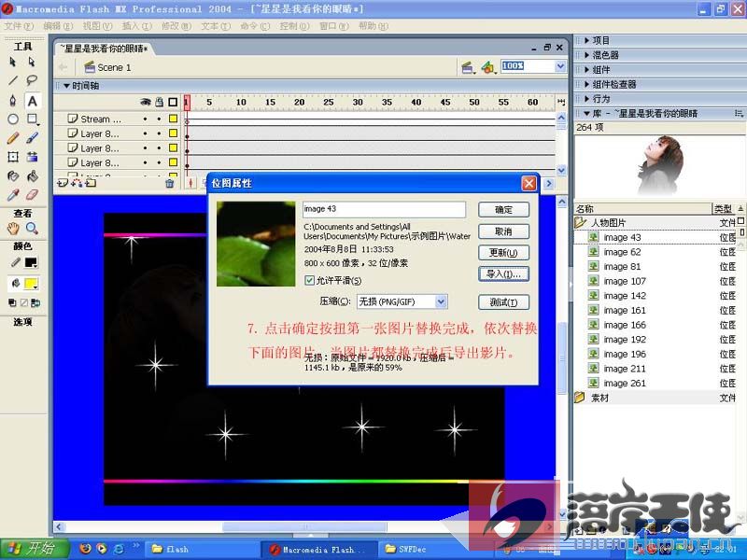Toggle the 允许平滑 checkbox
Image resolution: width=747 pixels, height=560 pixels.
pyautogui.click(x=310, y=280)
